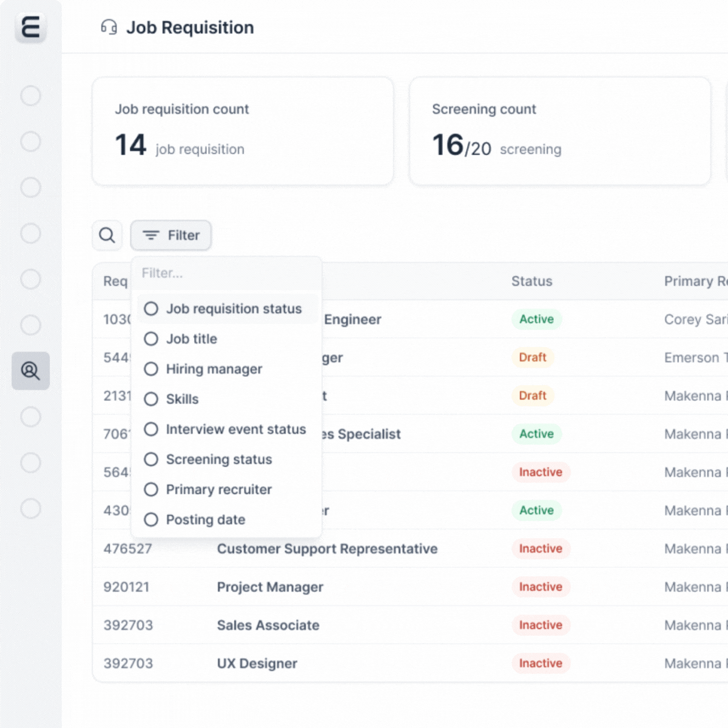Viewport: 728px width, 728px height.
Task: Choose the Hiring manager filter radio
Action: pyautogui.click(x=151, y=369)
